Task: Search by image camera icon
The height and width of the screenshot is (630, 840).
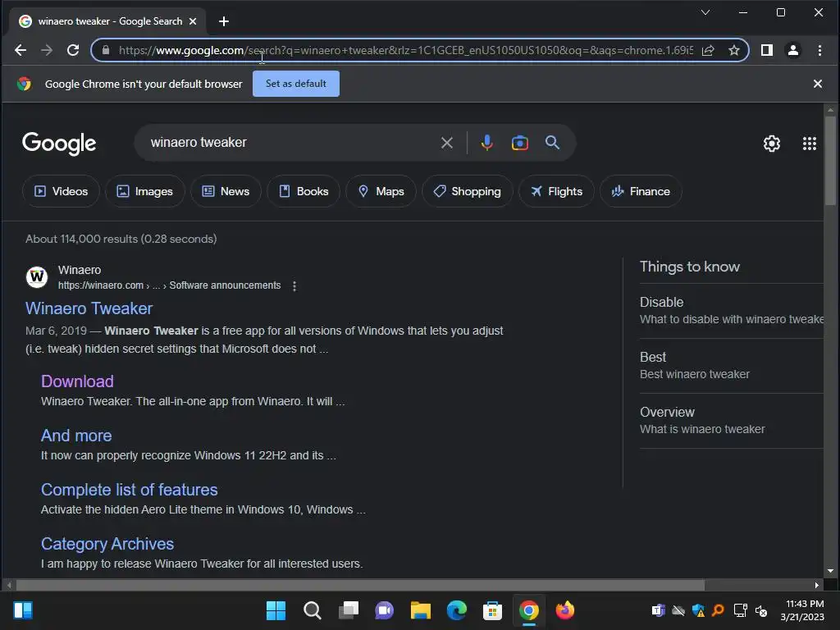Action: coord(519,143)
